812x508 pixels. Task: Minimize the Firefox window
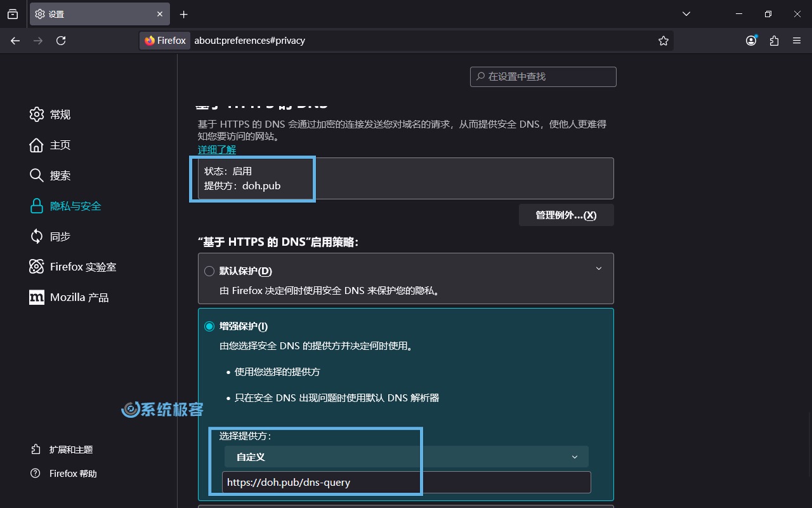(x=739, y=14)
